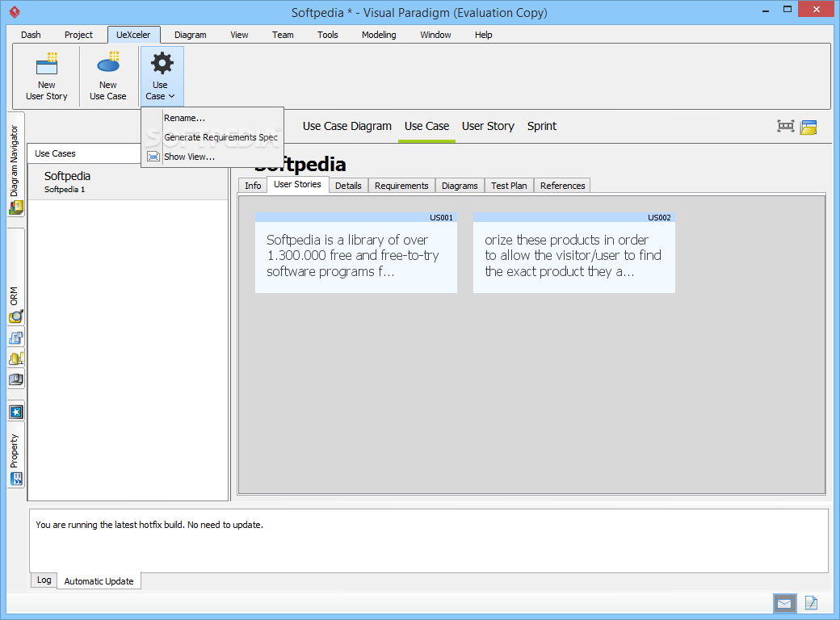
Task: Select Softpedia in the Use Cases list
Action: pos(128,182)
